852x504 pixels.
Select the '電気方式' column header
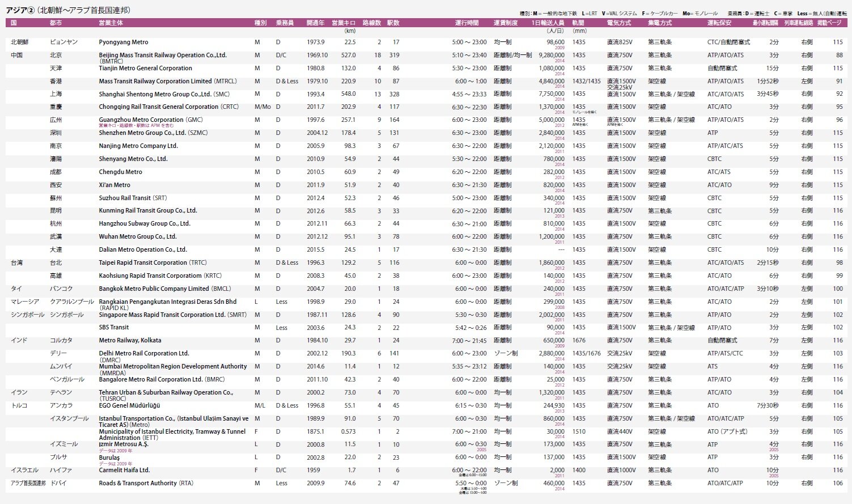click(x=619, y=23)
